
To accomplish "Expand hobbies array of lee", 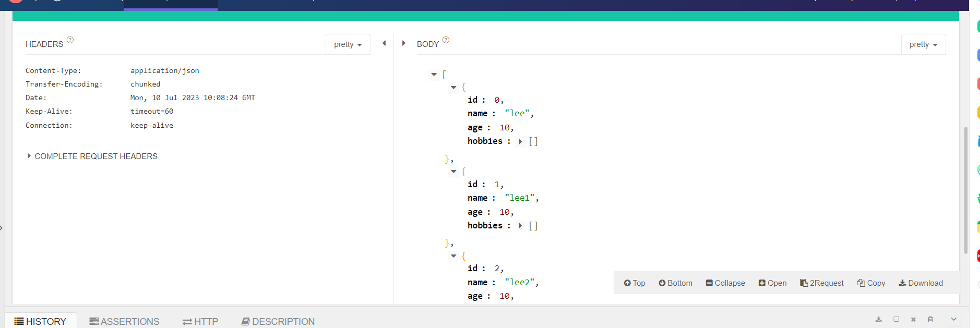I will [520, 141].
